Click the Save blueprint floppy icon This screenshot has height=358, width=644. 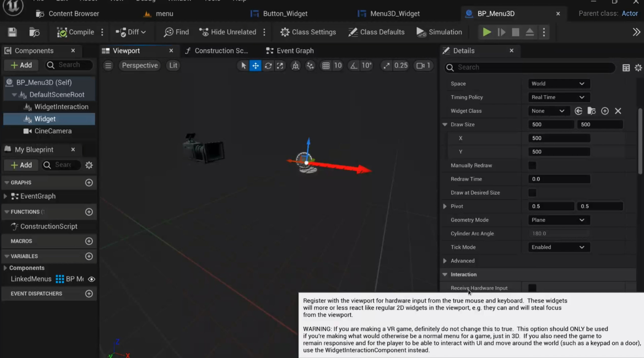12,32
